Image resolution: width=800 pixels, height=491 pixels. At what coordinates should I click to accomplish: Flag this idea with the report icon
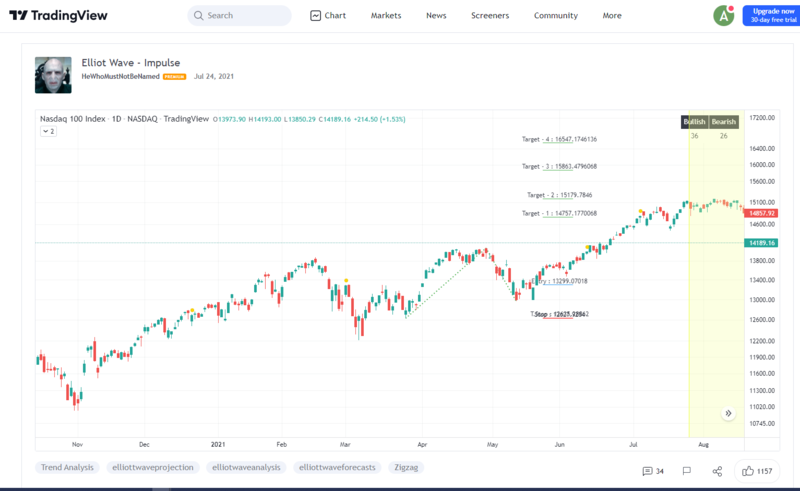(x=687, y=471)
